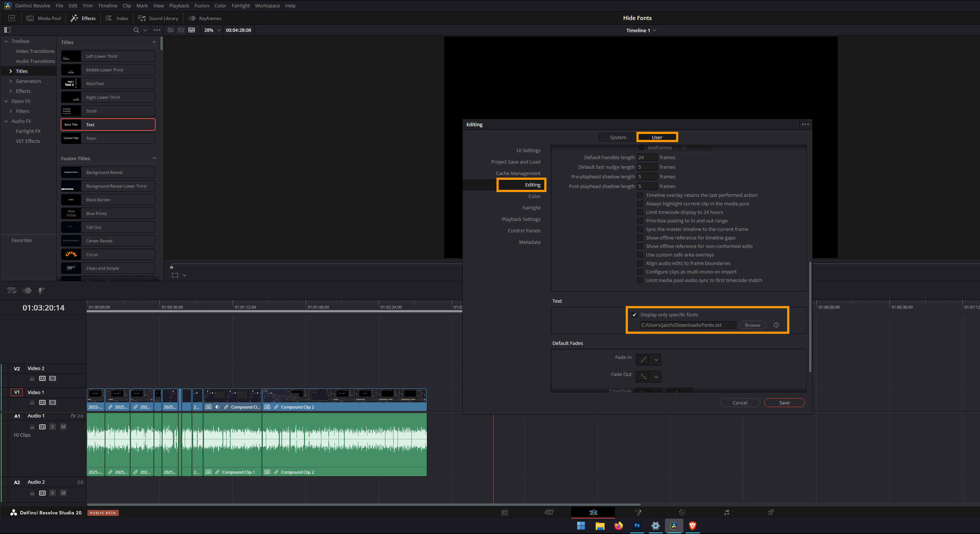Open the Workspace menu
Image resolution: width=980 pixels, height=534 pixels.
(x=267, y=6)
